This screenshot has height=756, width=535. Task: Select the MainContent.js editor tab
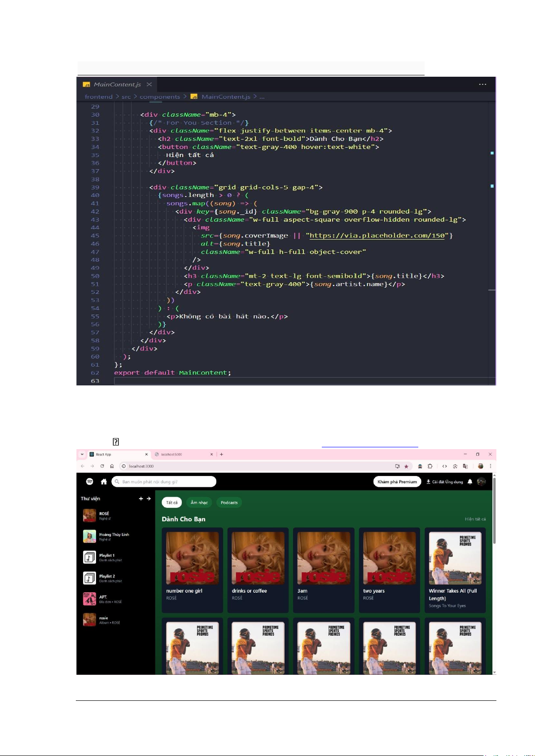117,84
